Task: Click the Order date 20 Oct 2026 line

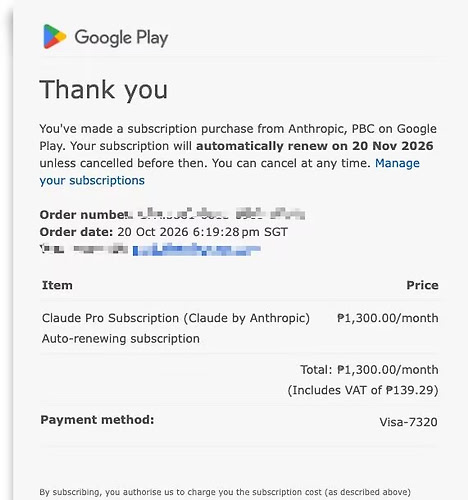Action: coord(163,232)
